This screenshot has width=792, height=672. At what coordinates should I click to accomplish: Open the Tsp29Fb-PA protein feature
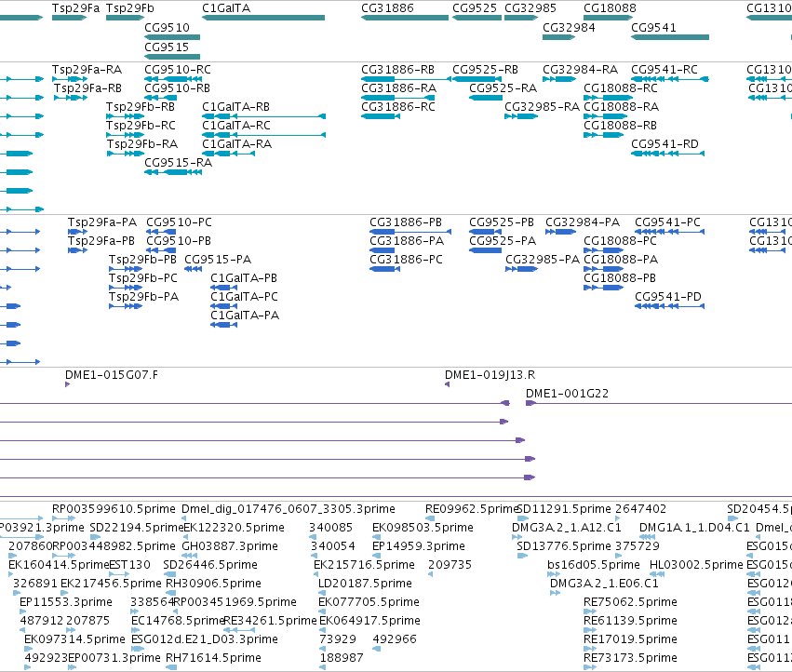pyautogui.click(x=126, y=306)
